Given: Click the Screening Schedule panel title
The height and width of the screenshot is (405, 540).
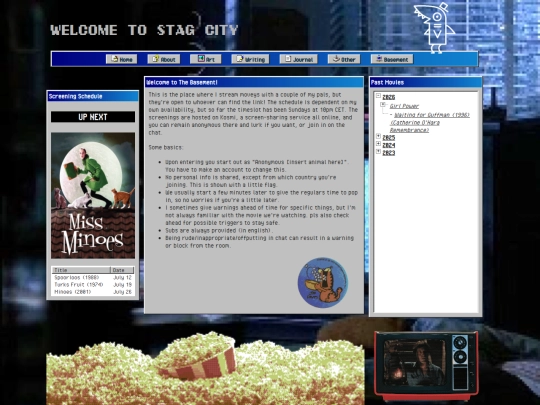Looking at the screenshot, I should 75,96.
